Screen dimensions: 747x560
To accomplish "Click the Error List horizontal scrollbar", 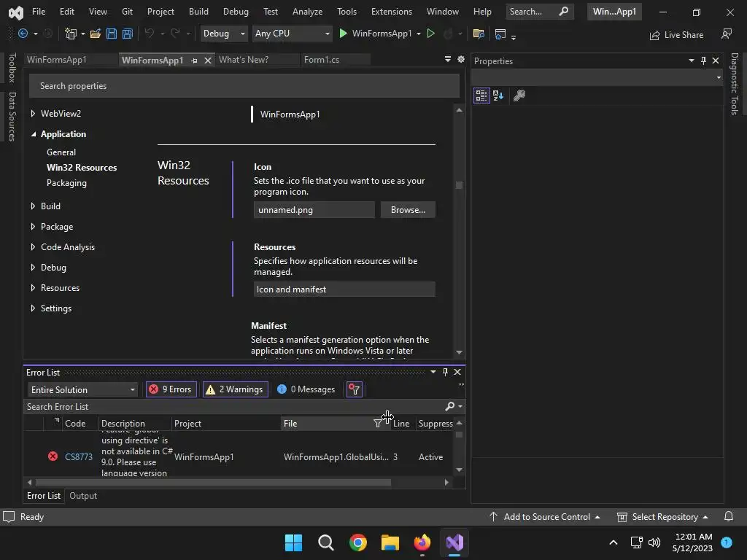I will [213, 483].
